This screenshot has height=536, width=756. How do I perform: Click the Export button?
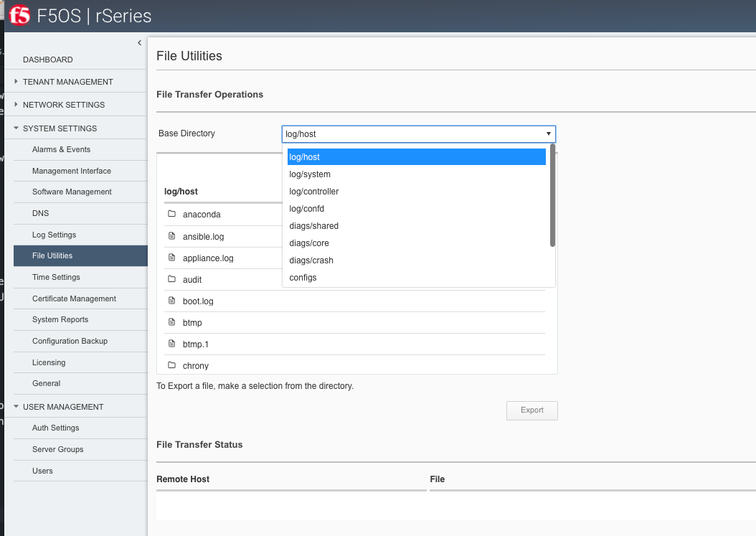point(531,410)
